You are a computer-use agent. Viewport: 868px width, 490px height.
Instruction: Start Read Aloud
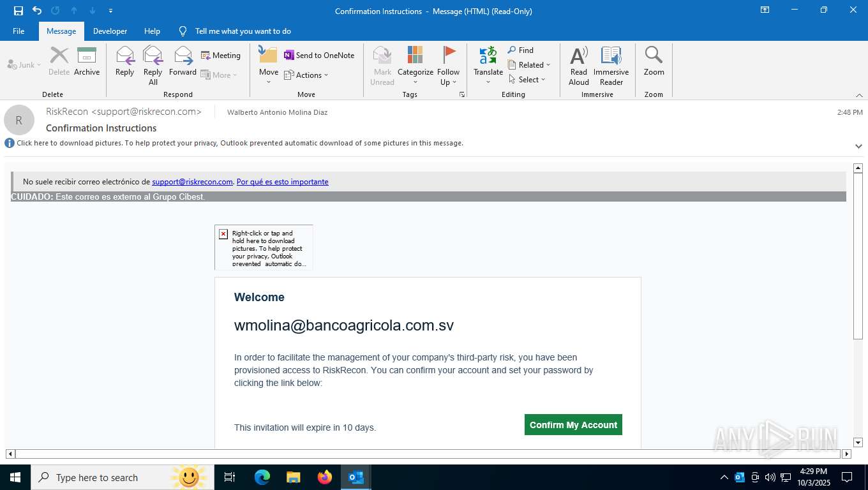click(579, 65)
